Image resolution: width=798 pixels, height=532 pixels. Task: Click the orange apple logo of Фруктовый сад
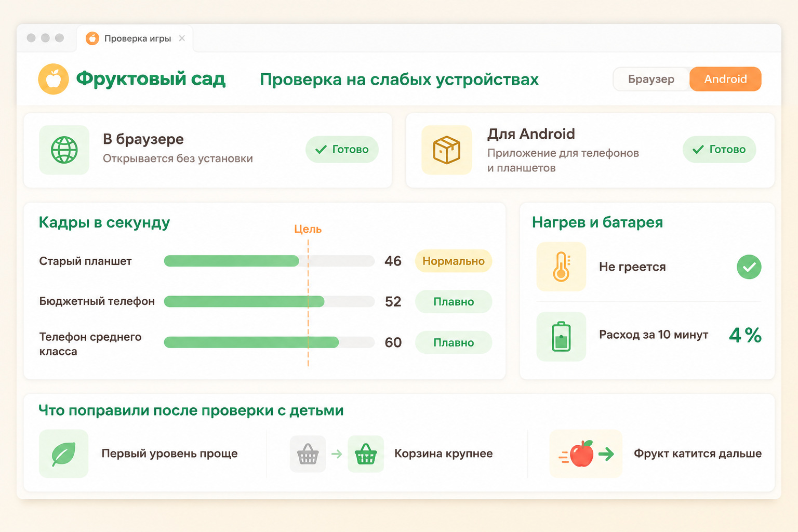click(54, 79)
